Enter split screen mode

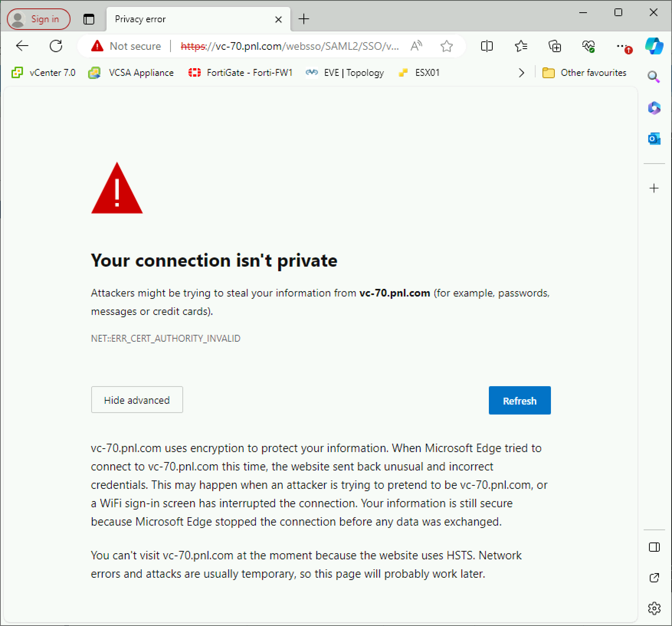point(487,46)
